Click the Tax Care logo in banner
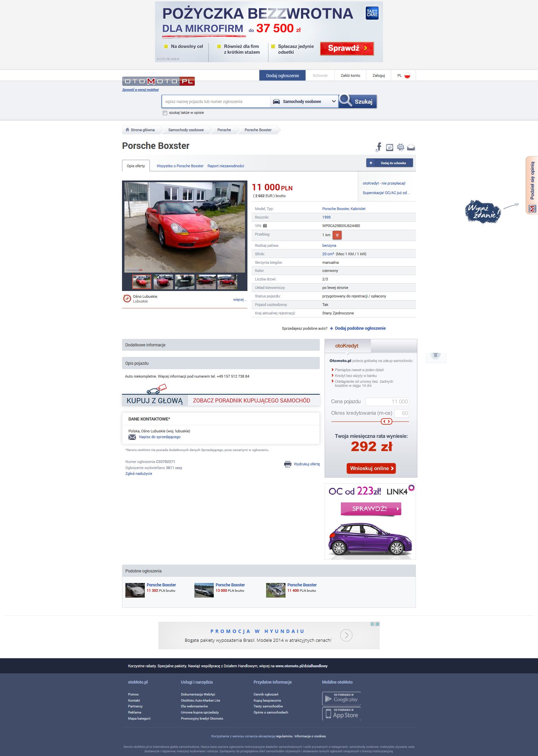Screen dimensions: 538x756 [x=372, y=13]
